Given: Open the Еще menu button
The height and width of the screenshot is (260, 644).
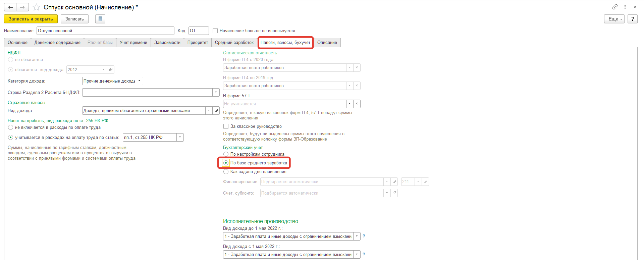Looking at the screenshot, I should pyautogui.click(x=614, y=19).
